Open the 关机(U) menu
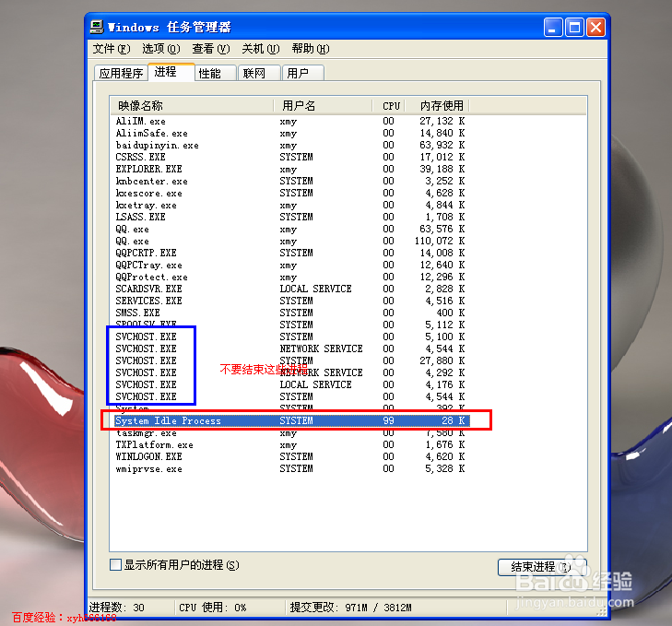 261,49
